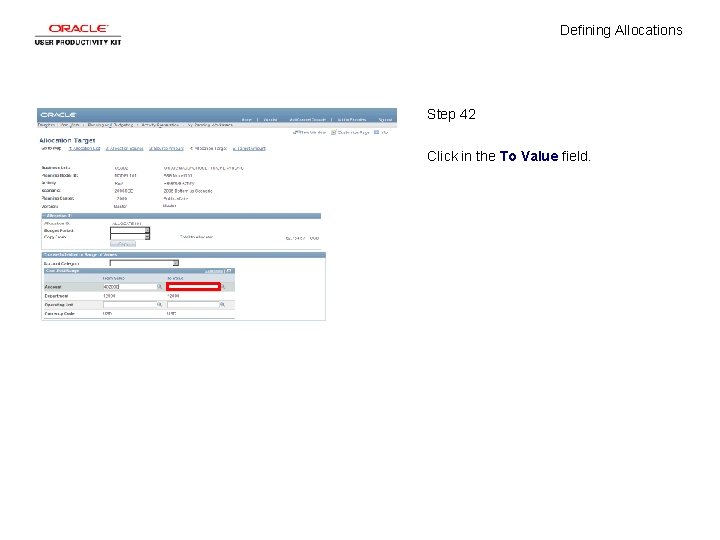Screen dimensions: 720x540
Task: Click the New Window icon link
Action: 309,132
